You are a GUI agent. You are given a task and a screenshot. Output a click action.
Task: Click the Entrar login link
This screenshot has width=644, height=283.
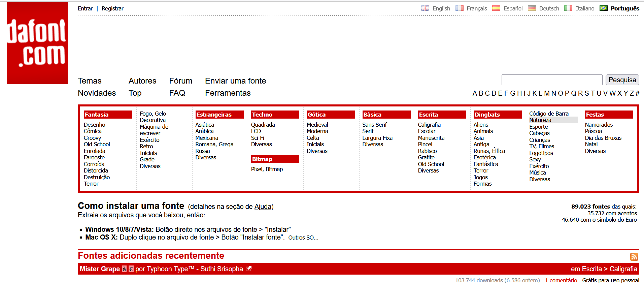pyautogui.click(x=85, y=8)
